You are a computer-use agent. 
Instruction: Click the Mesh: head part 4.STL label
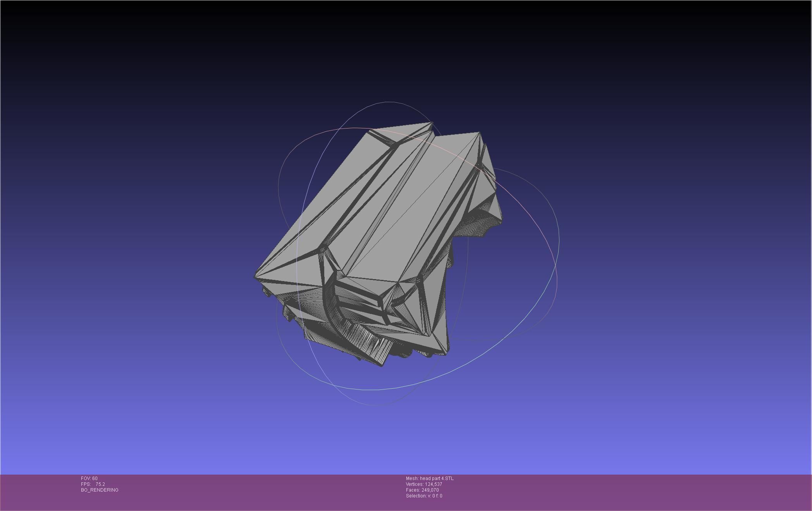coord(430,478)
